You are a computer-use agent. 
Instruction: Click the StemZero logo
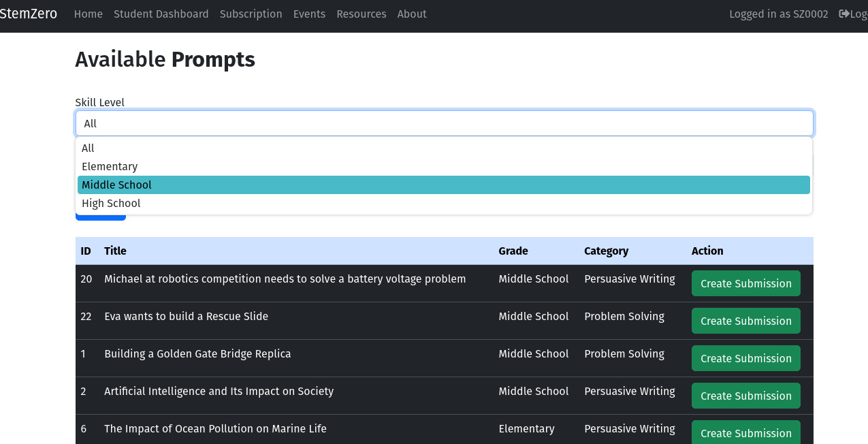click(29, 14)
